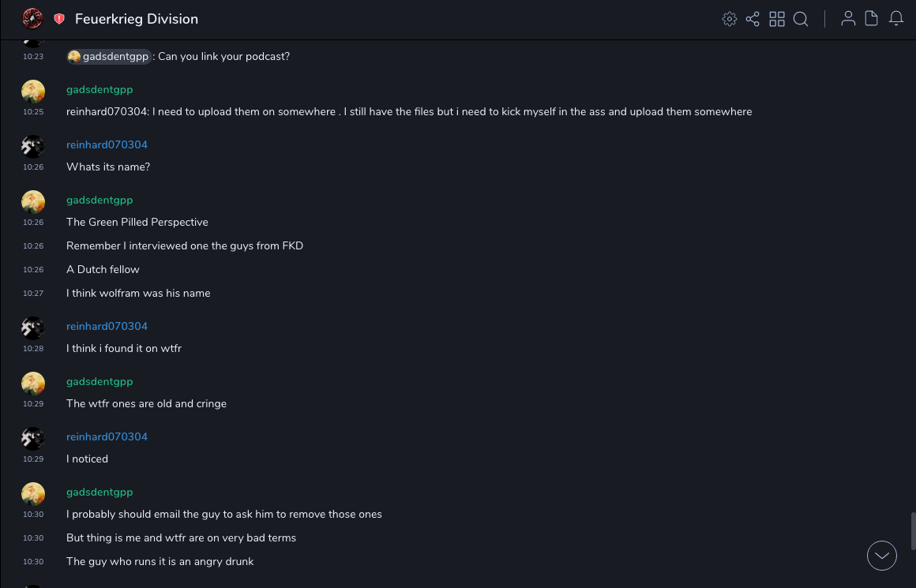Viewport: 916px width, 588px height.
Task: Click the share icon in header
Action: point(753,19)
